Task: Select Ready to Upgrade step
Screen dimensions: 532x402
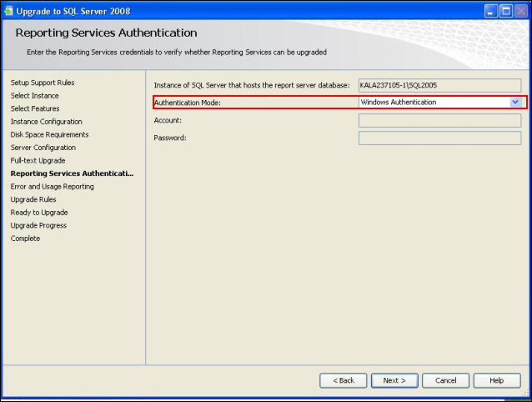Action: pyautogui.click(x=39, y=213)
